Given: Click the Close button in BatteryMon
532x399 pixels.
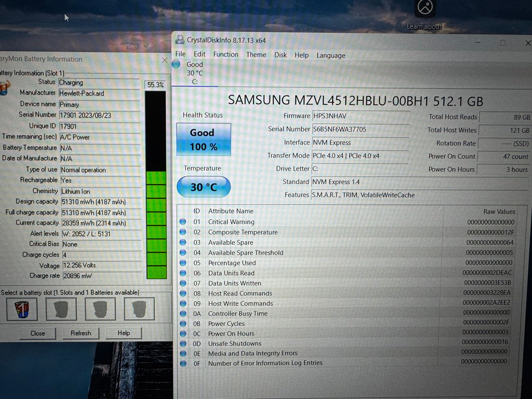Looking at the screenshot, I should (x=38, y=333).
